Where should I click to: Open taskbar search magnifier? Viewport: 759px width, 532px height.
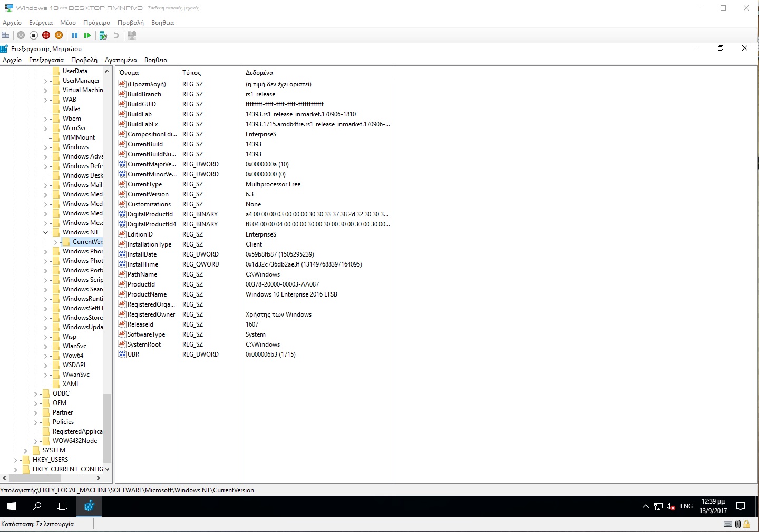point(37,506)
